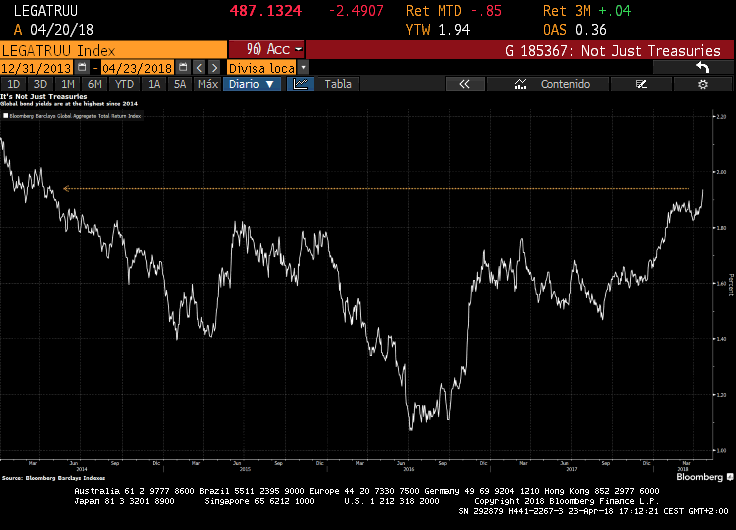Click the orange dotted reference line
The image size is (736, 530).
click(x=376, y=189)
